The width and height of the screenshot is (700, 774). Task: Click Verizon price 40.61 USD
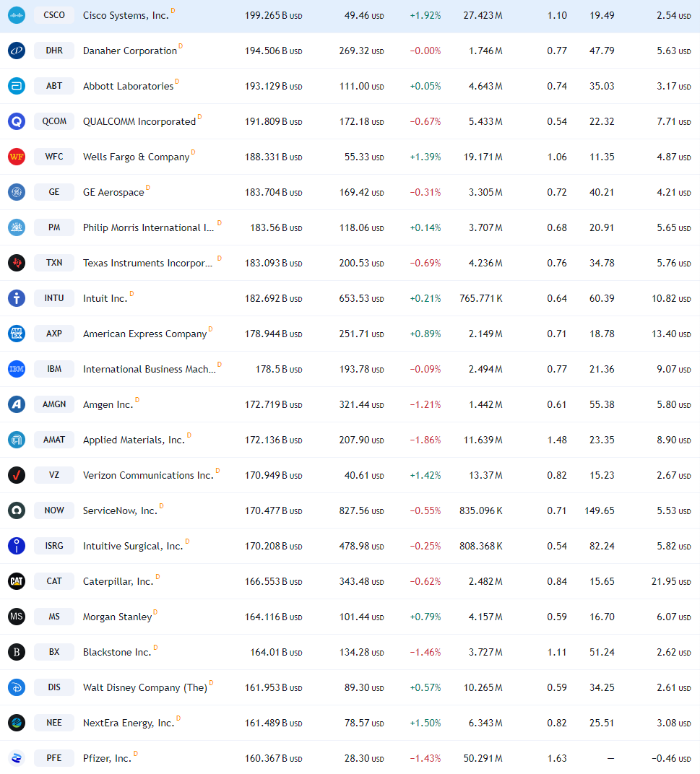pos(364,475)
